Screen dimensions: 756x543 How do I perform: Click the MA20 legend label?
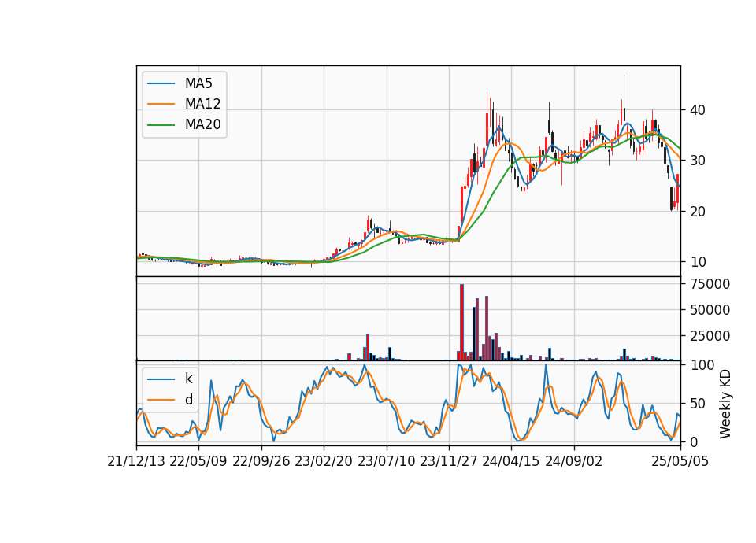click(x=202, y=124)
